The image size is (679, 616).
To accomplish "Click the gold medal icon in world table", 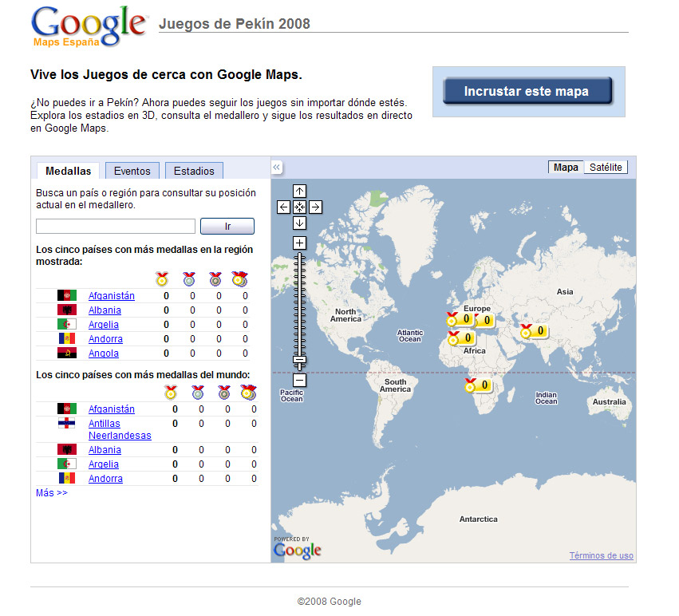I will [x=171, y=393].
